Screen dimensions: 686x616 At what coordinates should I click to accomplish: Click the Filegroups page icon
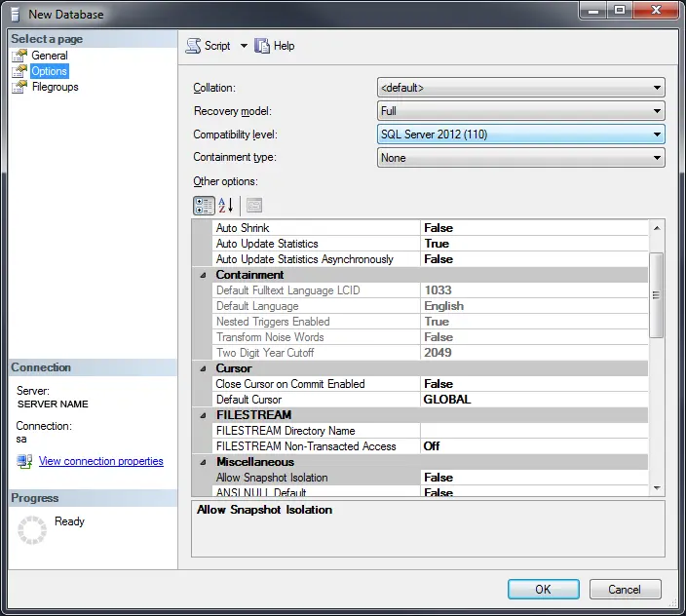pos(19,87)
